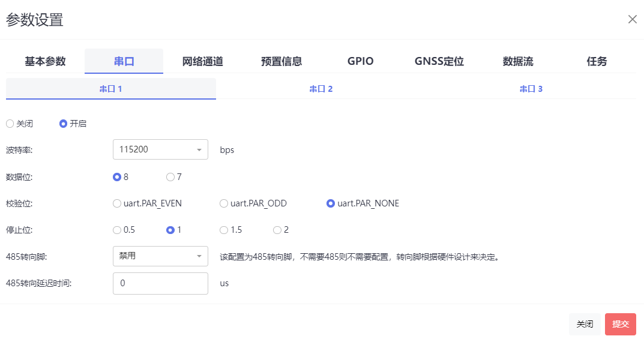The width and height of the screenshot is (644, 342).
Task: Set stop bits to 0.5
Action: (x=117, y=230)
